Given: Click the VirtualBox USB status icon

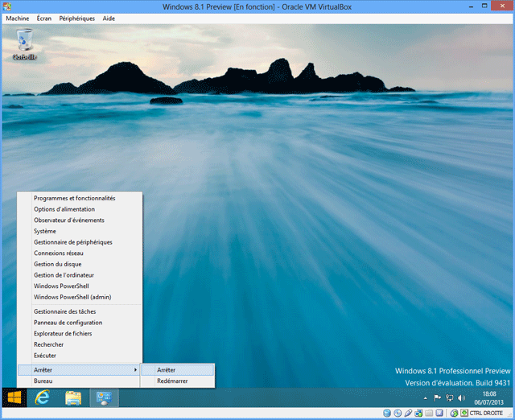Looking at the screenshot, I should pyautogui.click(x=409, y=413).
